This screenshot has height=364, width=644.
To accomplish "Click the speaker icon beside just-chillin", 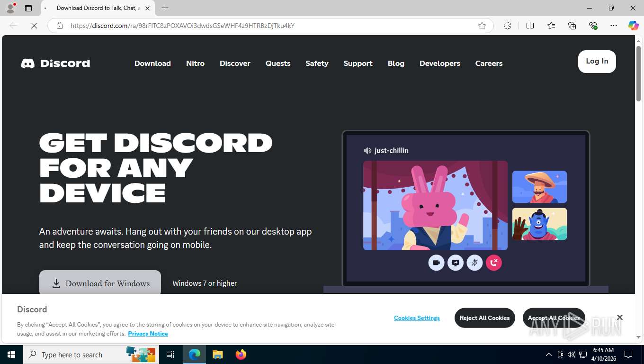I will click(367, 151).
